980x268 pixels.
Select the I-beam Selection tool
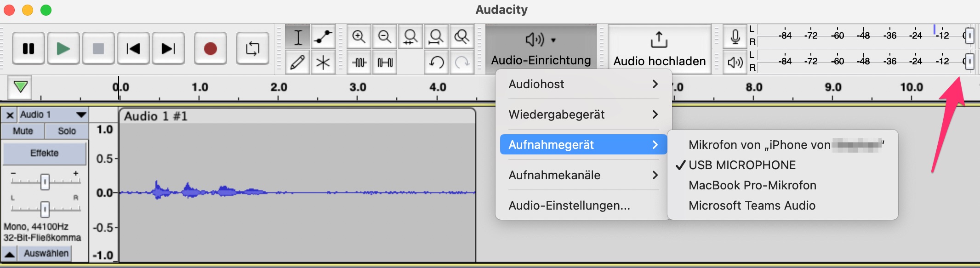click(298, 37)
